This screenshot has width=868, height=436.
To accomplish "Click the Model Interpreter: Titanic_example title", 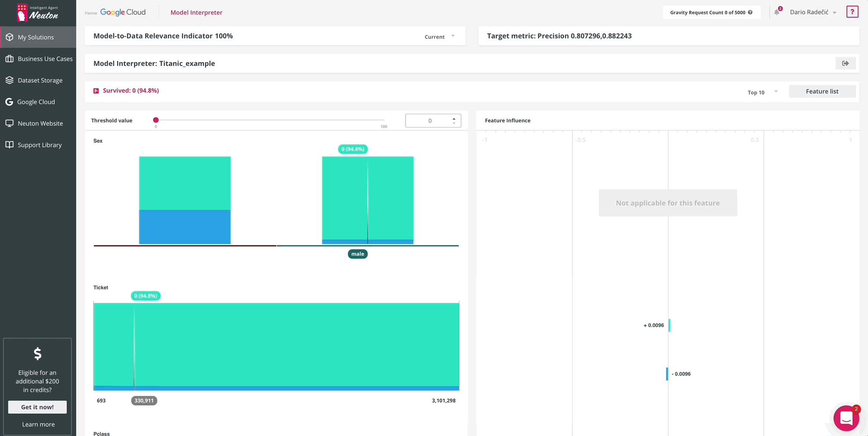I will point(154,63).
